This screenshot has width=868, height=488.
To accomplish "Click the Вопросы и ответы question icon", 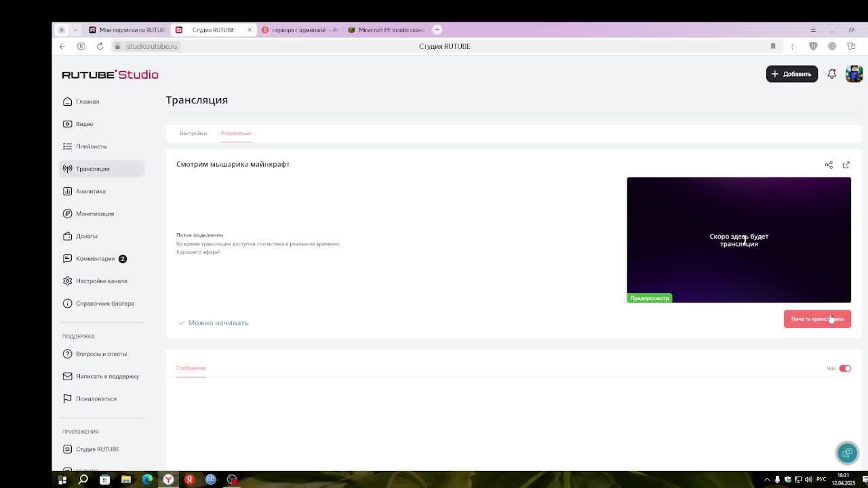I will [x=67, y=354].
